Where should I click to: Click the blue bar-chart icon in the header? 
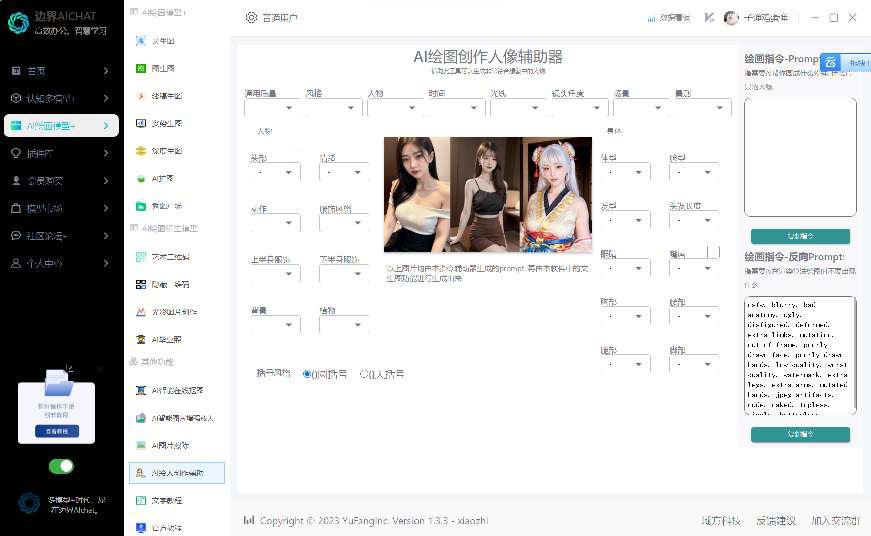click(x=651, y=18)
